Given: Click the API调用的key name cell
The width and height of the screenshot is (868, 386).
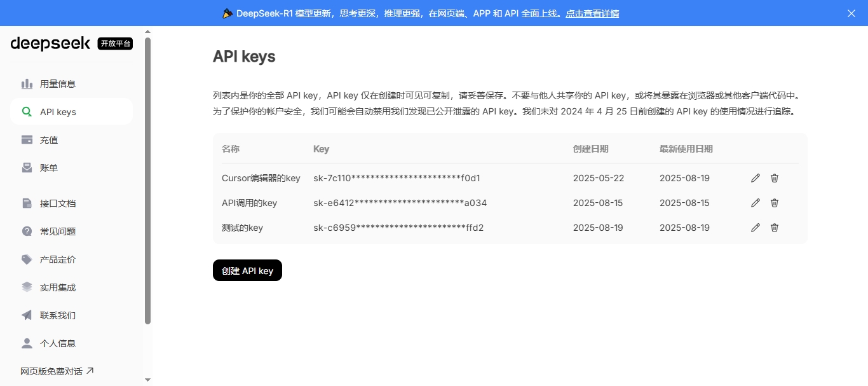Looking at the screenshot, I should pyautogui.click(x=250, y=203).
